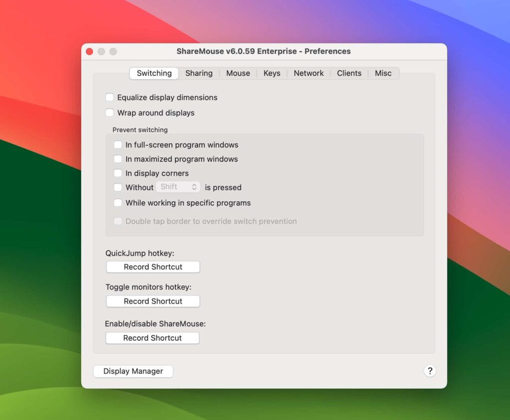Enable Equalize display dimensions
The height and width of the screenshot is (420, 510).
[110, 97]
